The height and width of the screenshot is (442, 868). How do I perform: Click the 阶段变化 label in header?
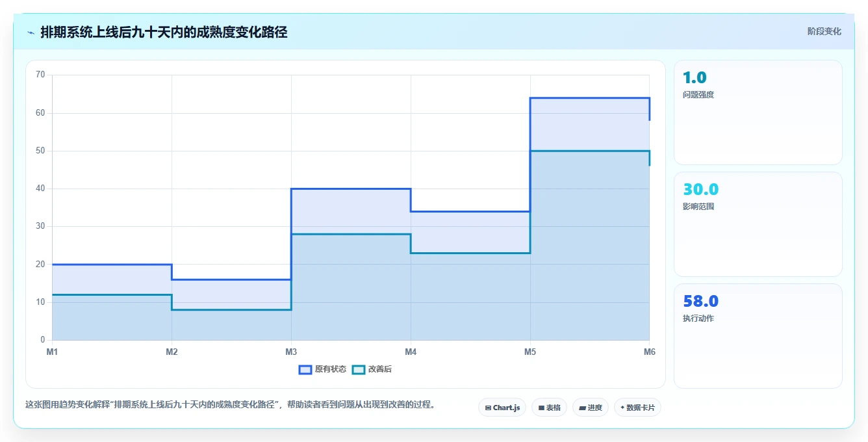tap(824, 31)
